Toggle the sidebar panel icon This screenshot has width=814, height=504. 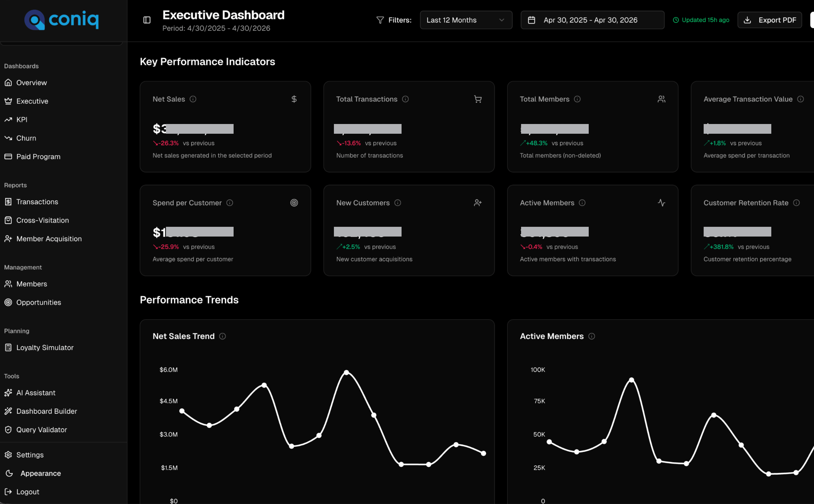click(147, 20)
